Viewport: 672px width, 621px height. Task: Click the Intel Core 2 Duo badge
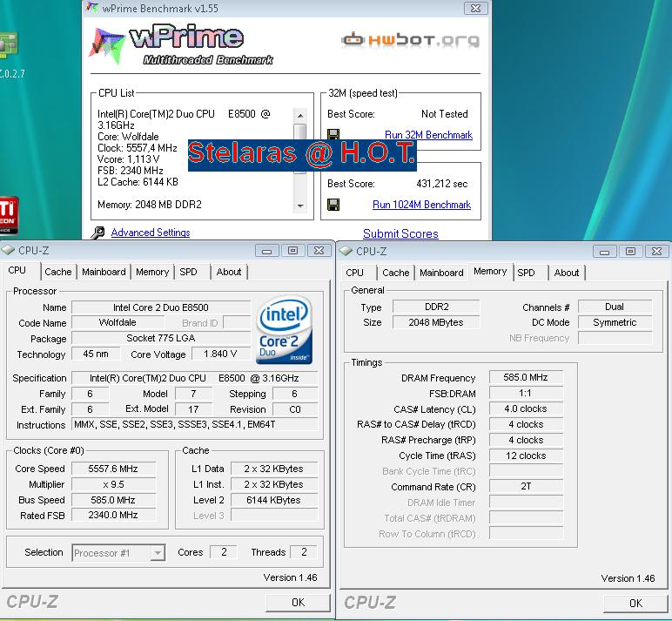284,329
